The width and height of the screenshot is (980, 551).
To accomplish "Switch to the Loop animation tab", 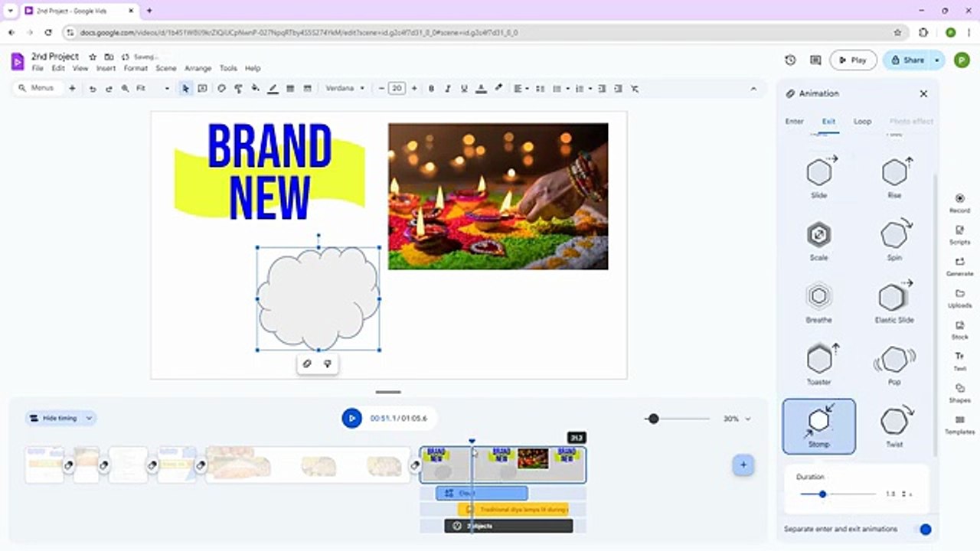I will click(862, 122).
